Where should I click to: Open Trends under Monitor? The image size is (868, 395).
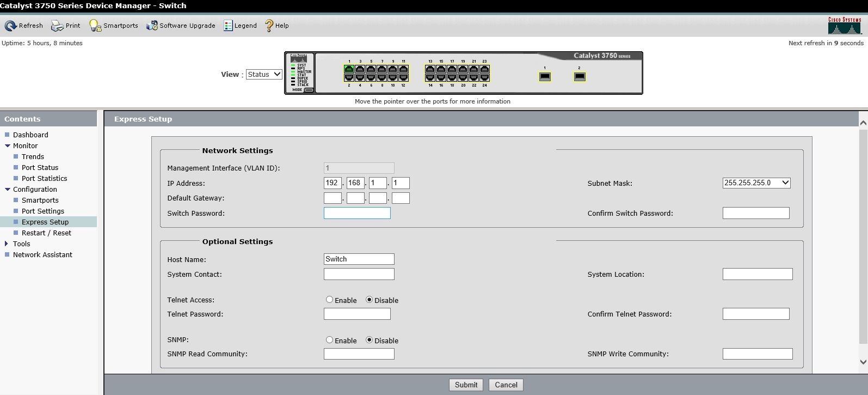click(x=33, y=156)
